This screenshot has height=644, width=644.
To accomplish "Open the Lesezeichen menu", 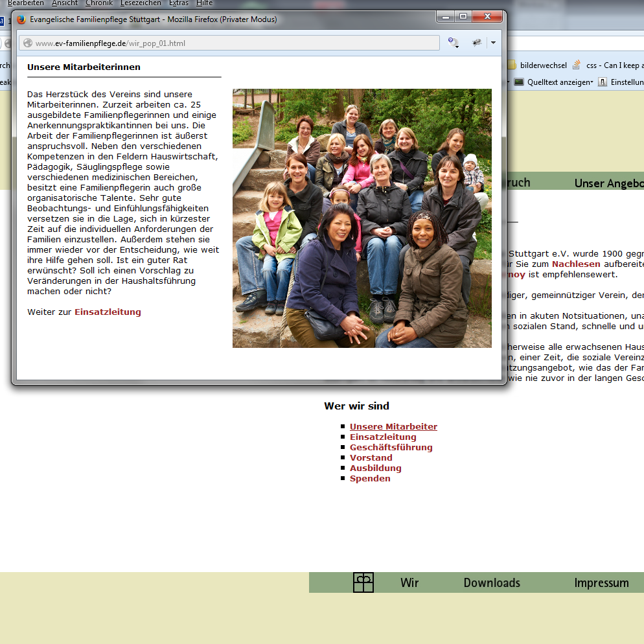I will click(x=141, y=3).
